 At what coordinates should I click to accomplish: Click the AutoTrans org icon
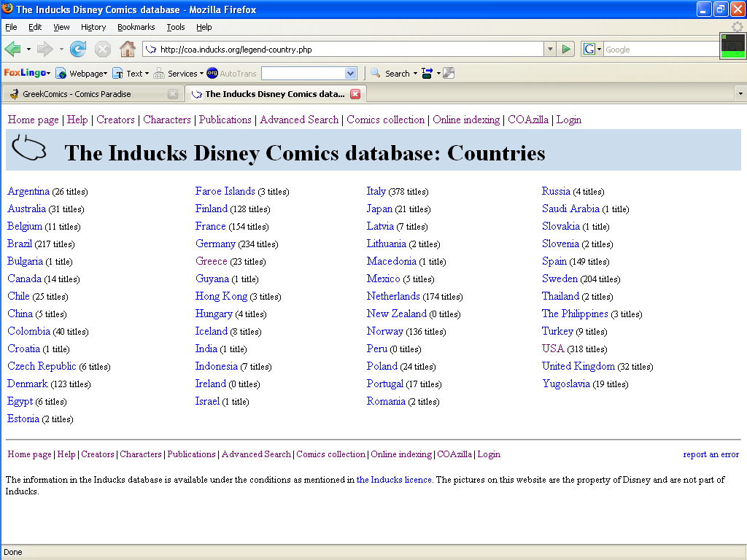pyautogui.click(x=212, y=73)
